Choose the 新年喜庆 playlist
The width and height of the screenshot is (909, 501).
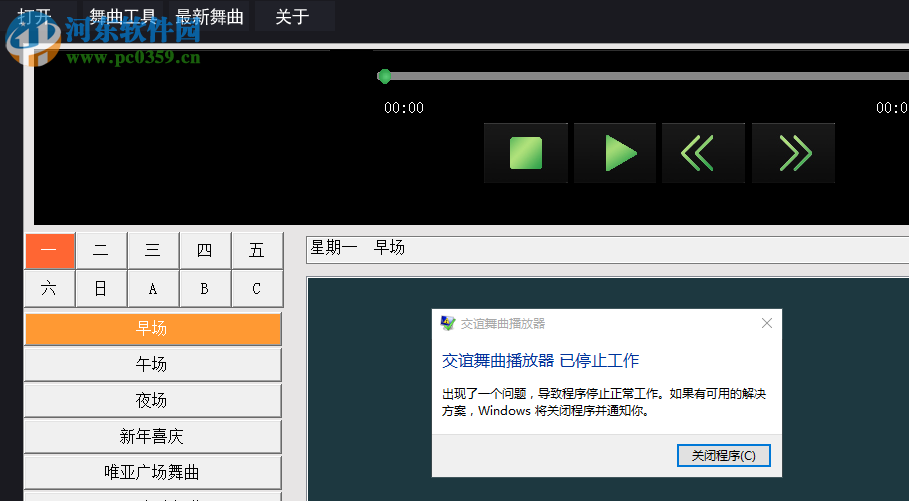(x=152, y=437)
